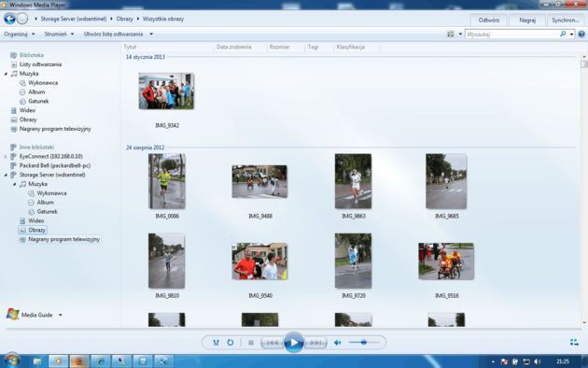Select the IMG_9685 thumbnail
This screenshot has width=588, height=368.
point(446,181)
